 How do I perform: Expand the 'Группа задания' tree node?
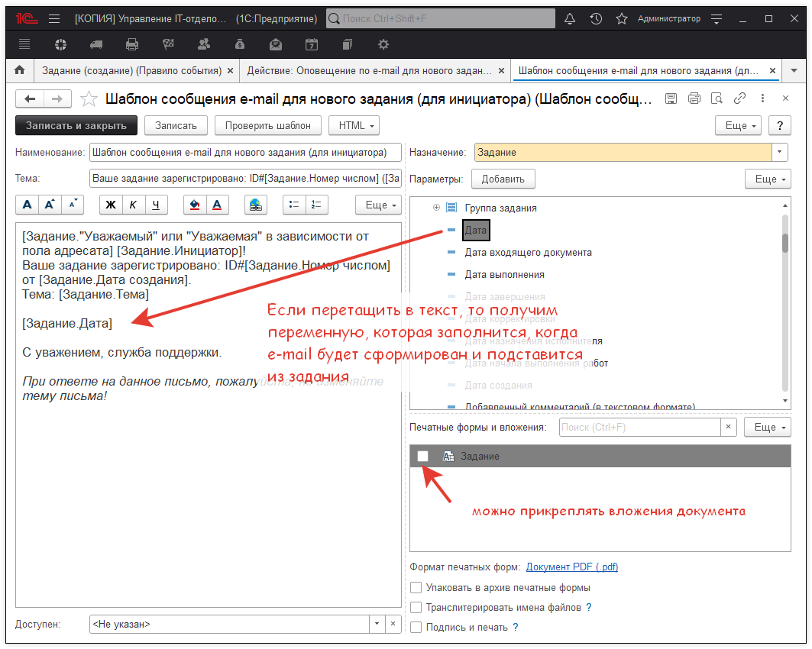435,206
